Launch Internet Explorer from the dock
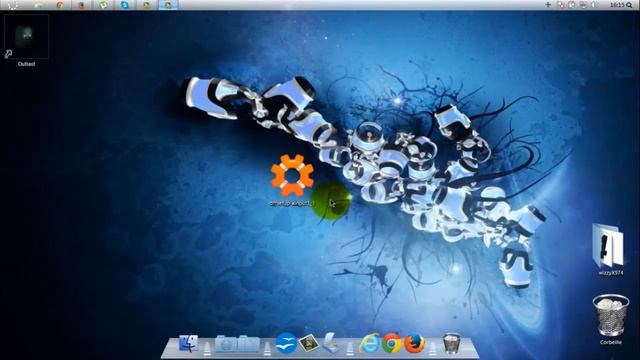Viewport: 640px width, 360px height. (x=369, y=344)
